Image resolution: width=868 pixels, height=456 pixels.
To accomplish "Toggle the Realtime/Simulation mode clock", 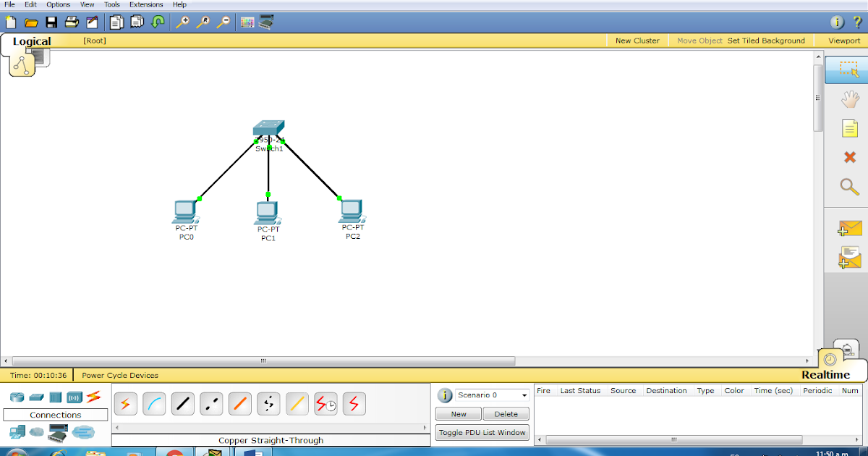I will (830, 360).
